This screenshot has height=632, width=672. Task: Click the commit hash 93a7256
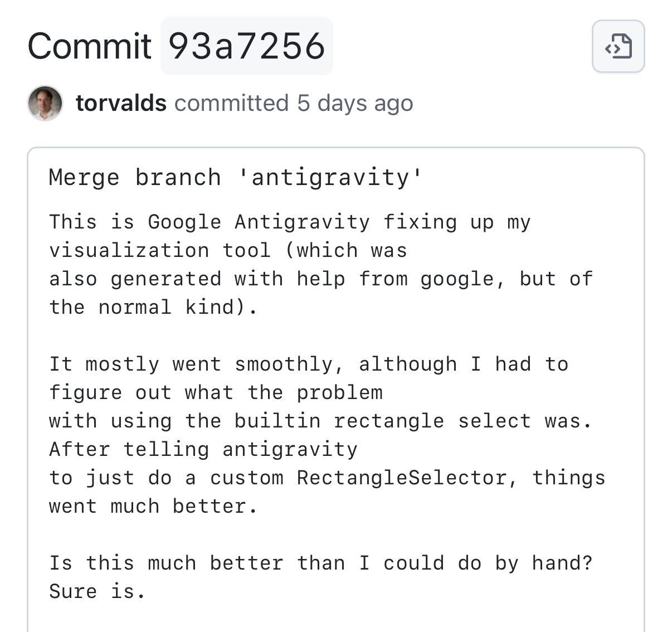tap(246, 46)
